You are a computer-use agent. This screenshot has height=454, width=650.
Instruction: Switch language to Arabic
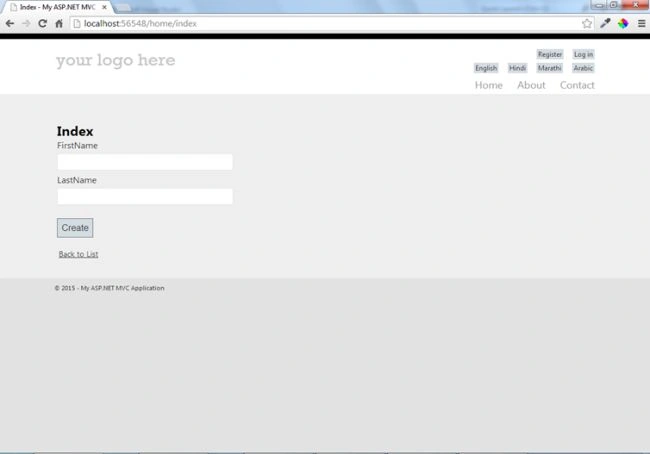click(x=583, y=68)
